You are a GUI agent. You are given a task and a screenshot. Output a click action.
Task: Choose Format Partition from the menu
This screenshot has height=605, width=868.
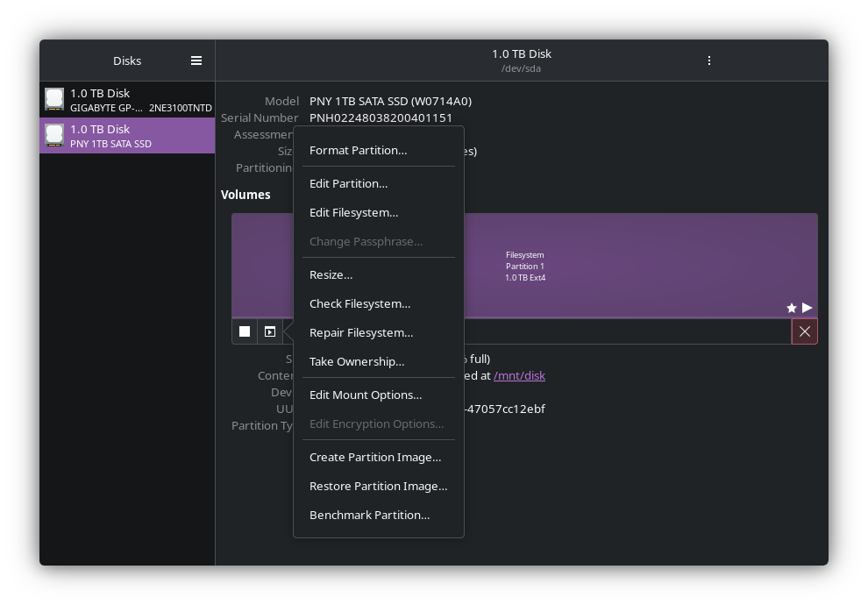[x=358, y=150]
